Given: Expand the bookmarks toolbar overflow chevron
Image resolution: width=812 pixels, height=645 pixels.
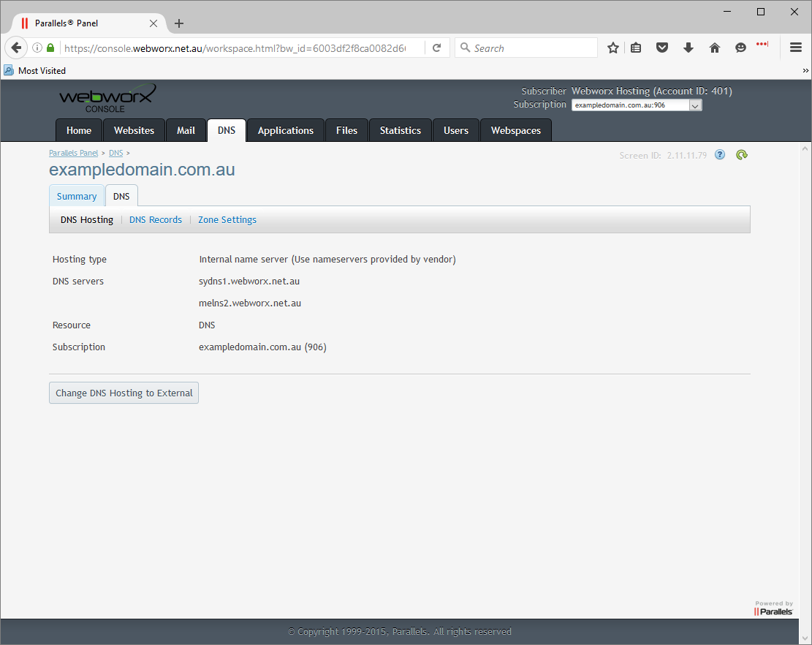Looking at the screenshot, I should coord(805,71).
